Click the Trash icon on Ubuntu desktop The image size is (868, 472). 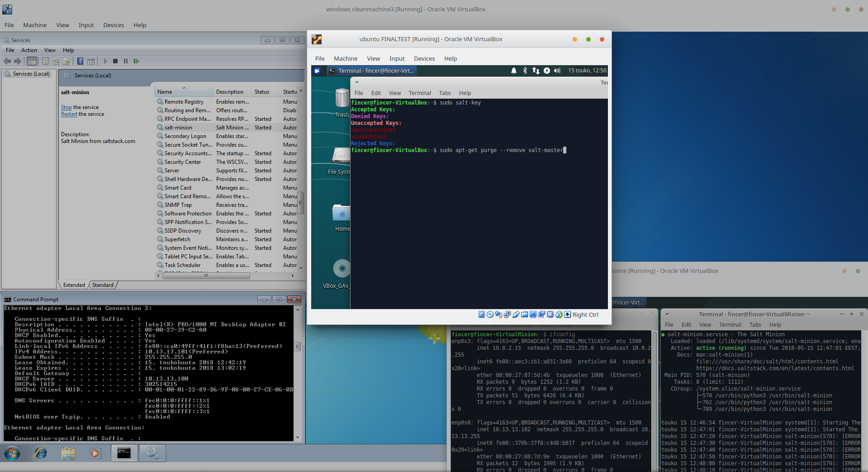coord(342,99)
